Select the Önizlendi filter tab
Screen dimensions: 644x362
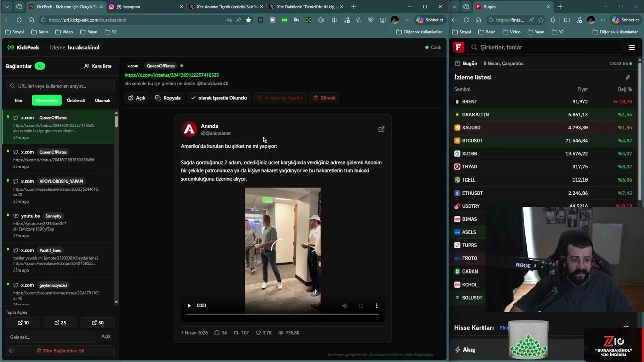click(x=76, y=100)
